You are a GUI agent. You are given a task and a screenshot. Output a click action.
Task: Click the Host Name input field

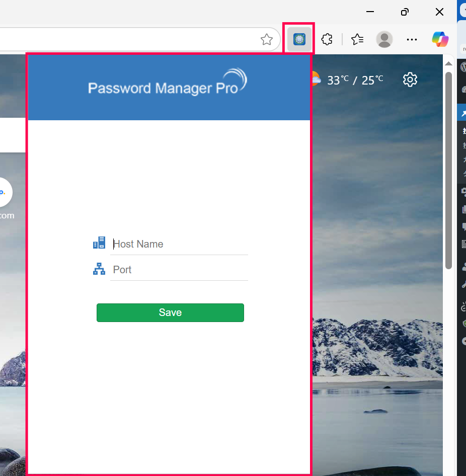click(179, 244)
